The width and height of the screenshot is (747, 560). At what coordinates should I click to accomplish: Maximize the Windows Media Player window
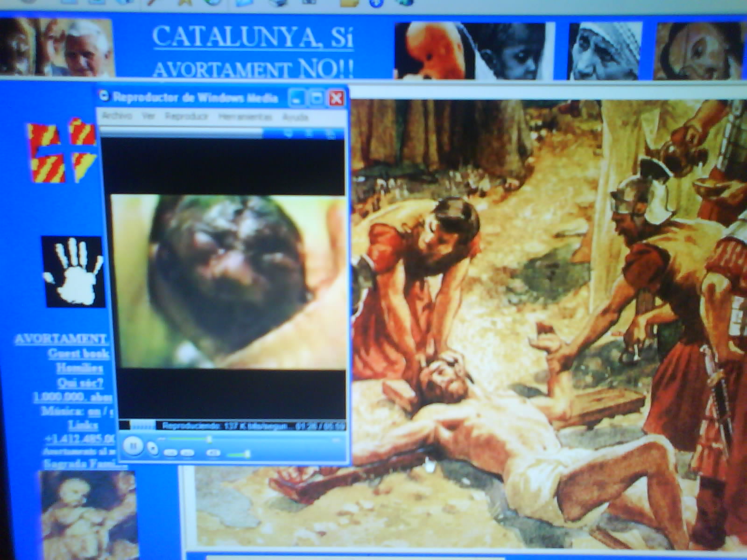coord(317,98)
